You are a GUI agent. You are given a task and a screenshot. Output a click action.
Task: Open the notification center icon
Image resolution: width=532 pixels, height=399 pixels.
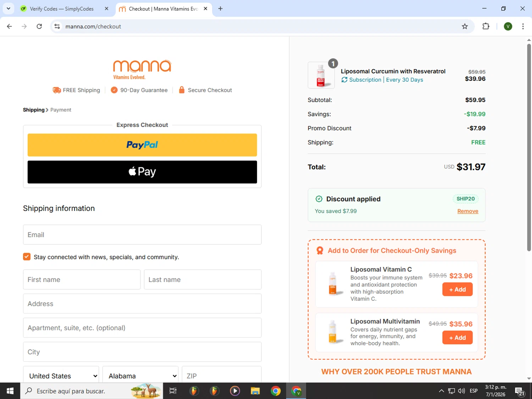coord(520,391)
